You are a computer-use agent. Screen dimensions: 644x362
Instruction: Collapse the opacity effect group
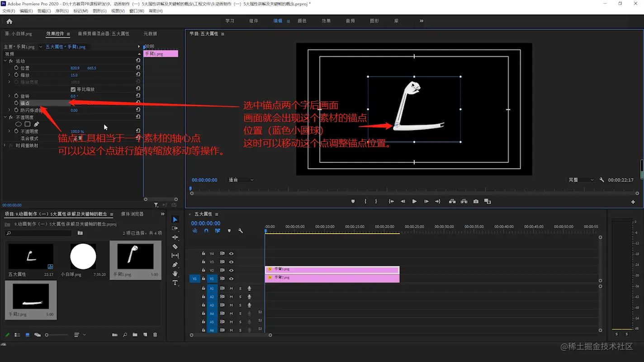5,117
